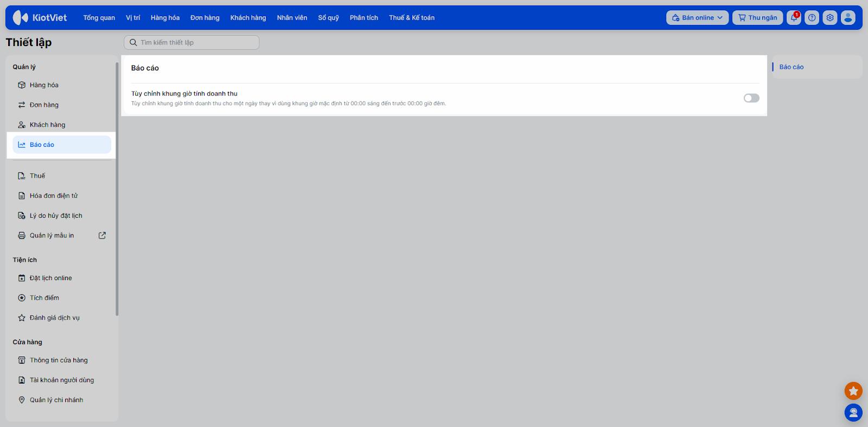Go to the Thu ngân cashier screen

[758, 18]
